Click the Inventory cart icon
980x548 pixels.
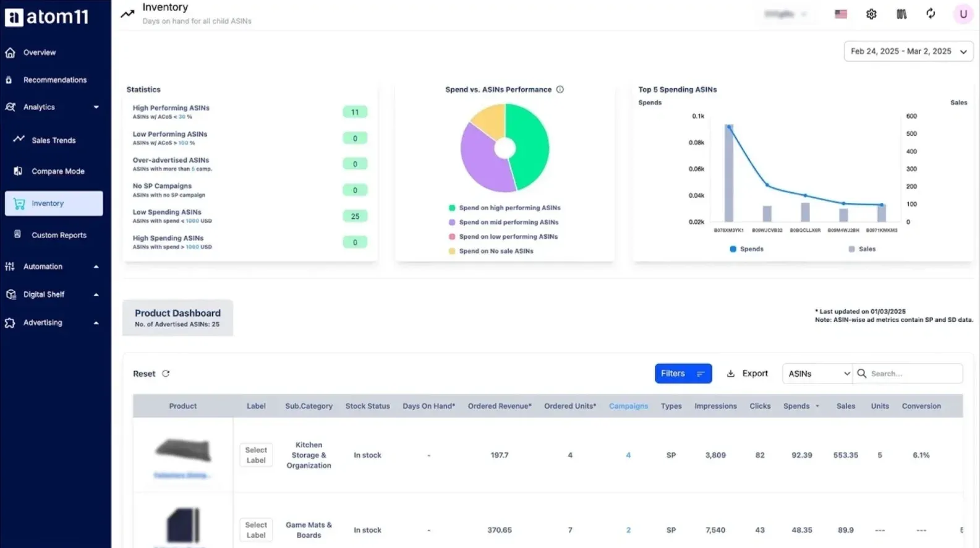(19, 203)
